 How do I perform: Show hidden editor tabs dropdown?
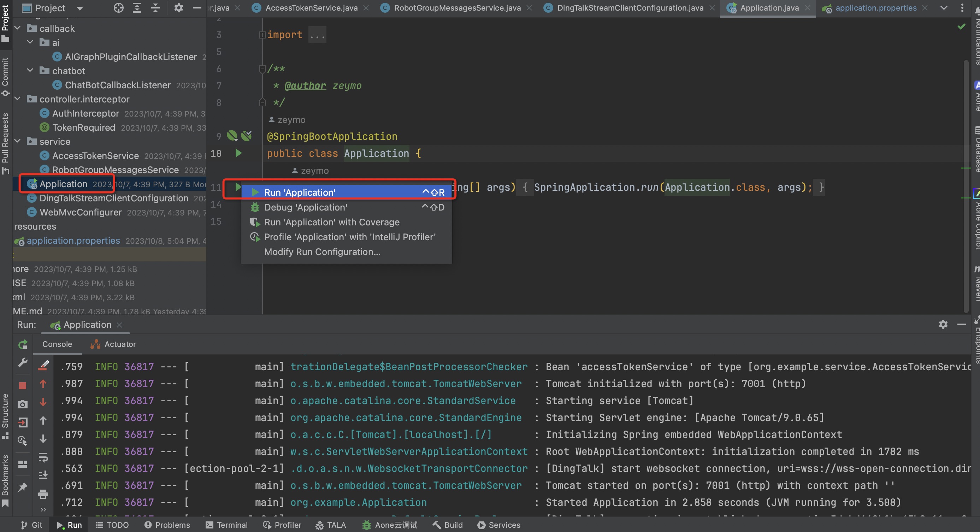click(944, 8)
